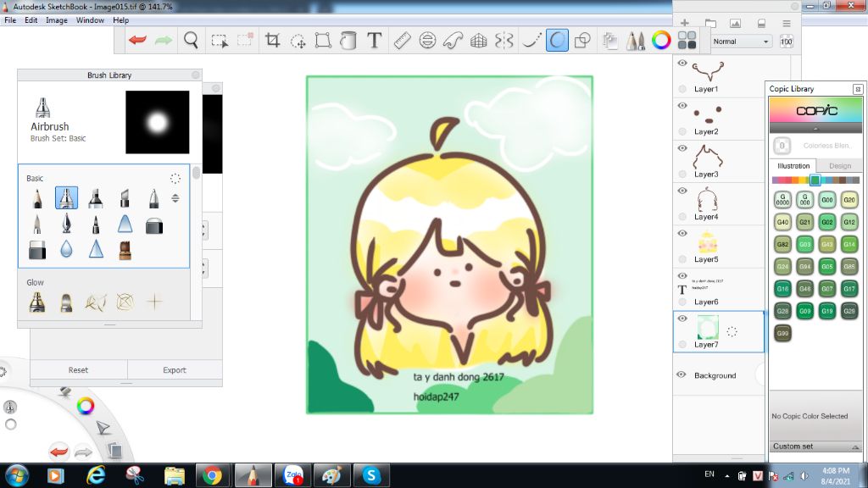Pick the G05 Copic color swatch
The image size is (868, 488).
pyautogui.click(x=827, y=267)
